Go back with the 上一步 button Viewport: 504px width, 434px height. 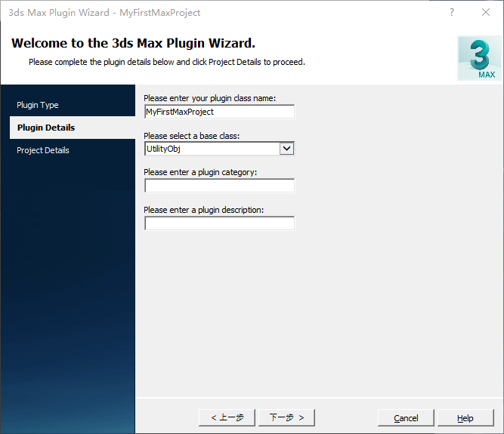pyautogui.click(x=227, y=417)
